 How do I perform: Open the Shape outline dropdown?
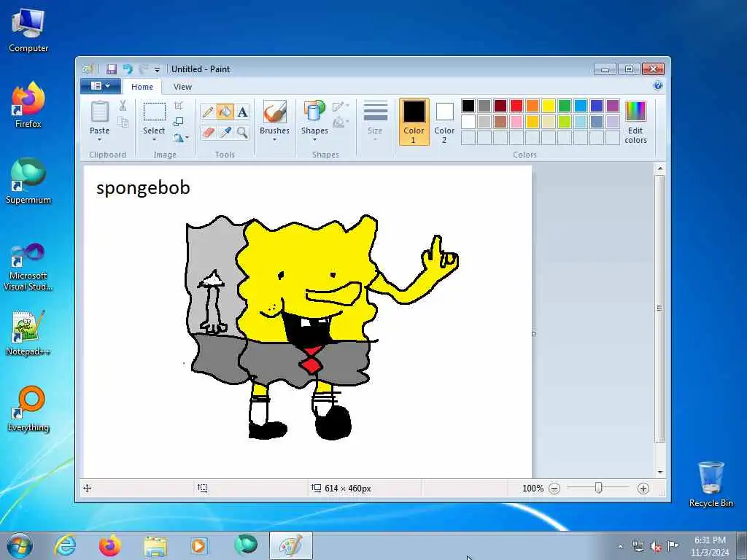(341, 106)
